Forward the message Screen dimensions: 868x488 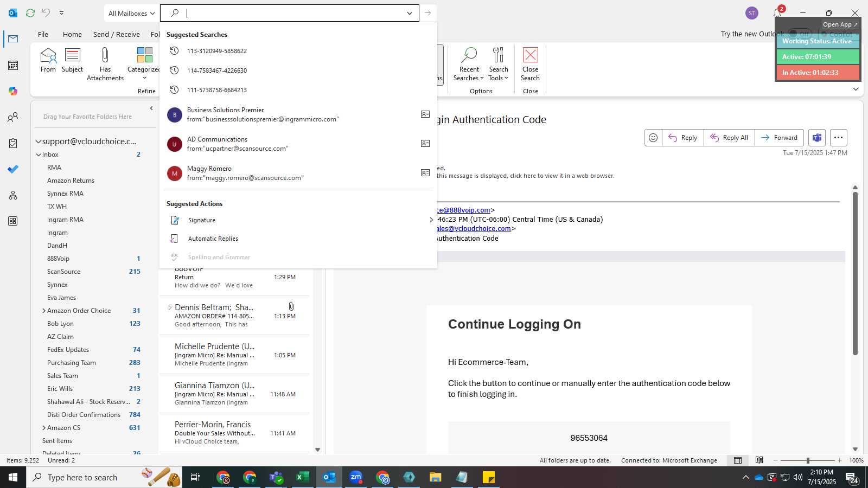[779, 138]
